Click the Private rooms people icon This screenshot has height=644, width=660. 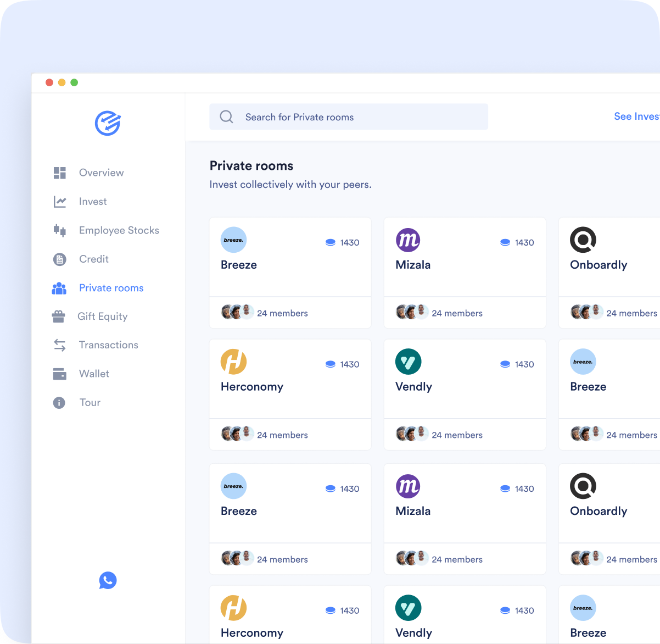point(59,288)
